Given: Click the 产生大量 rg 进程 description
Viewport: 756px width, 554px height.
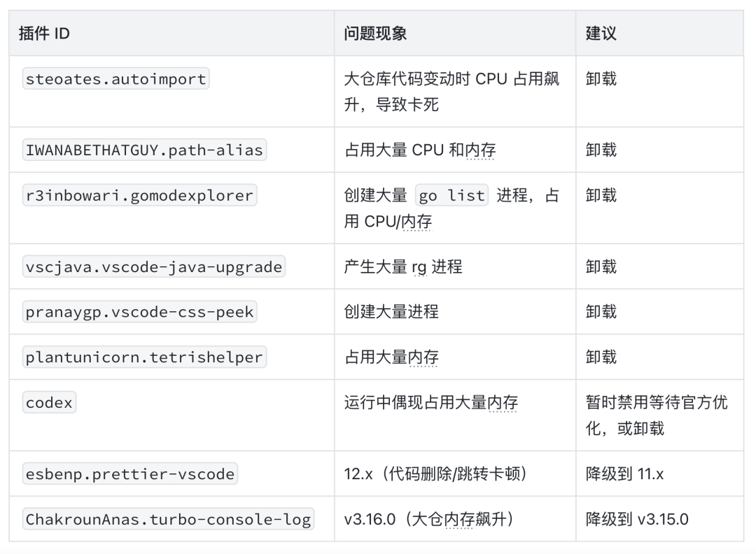Looking at the screenshot, I should click(x=402, y=267).
